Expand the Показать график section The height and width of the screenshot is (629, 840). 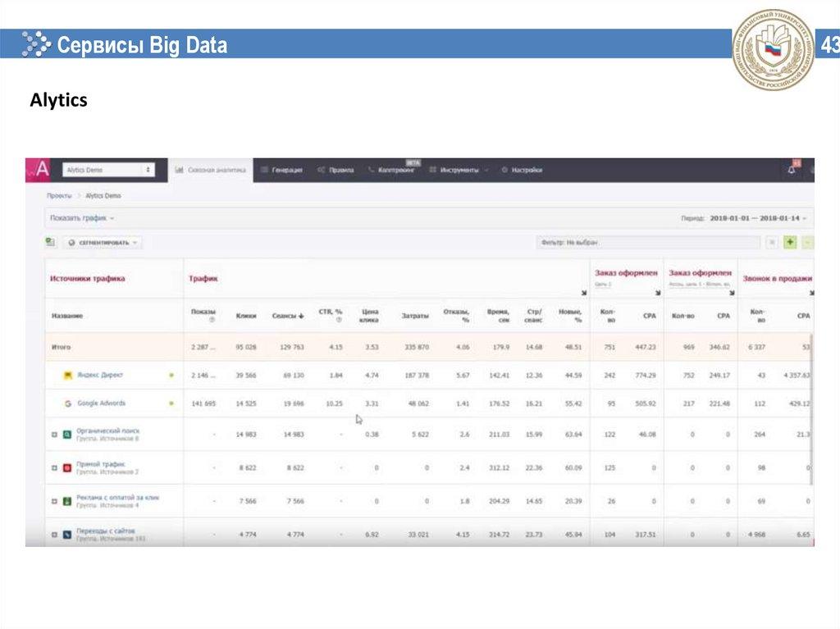(x=81, y=218)
